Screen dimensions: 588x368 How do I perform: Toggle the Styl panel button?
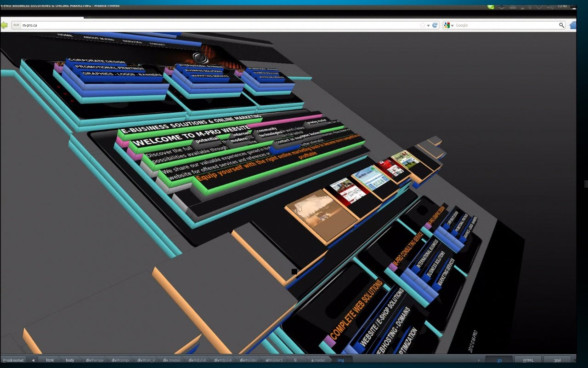click(557, 360)
